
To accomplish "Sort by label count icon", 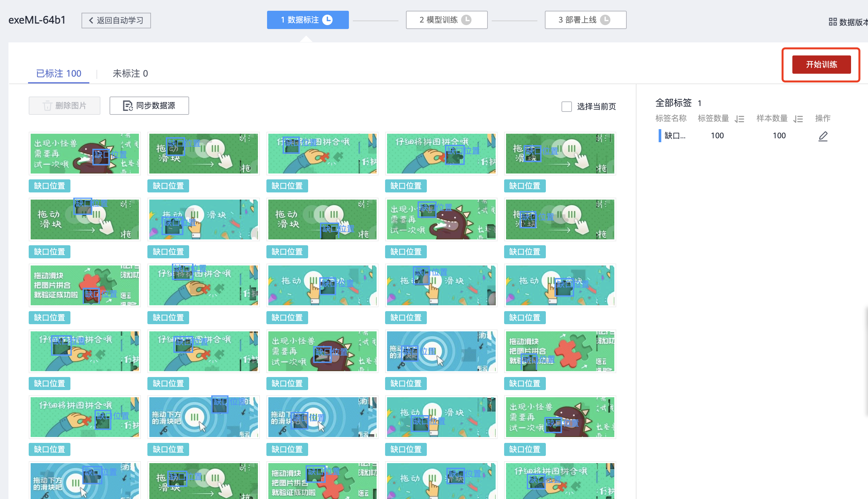I will click(x=740, y=119).
